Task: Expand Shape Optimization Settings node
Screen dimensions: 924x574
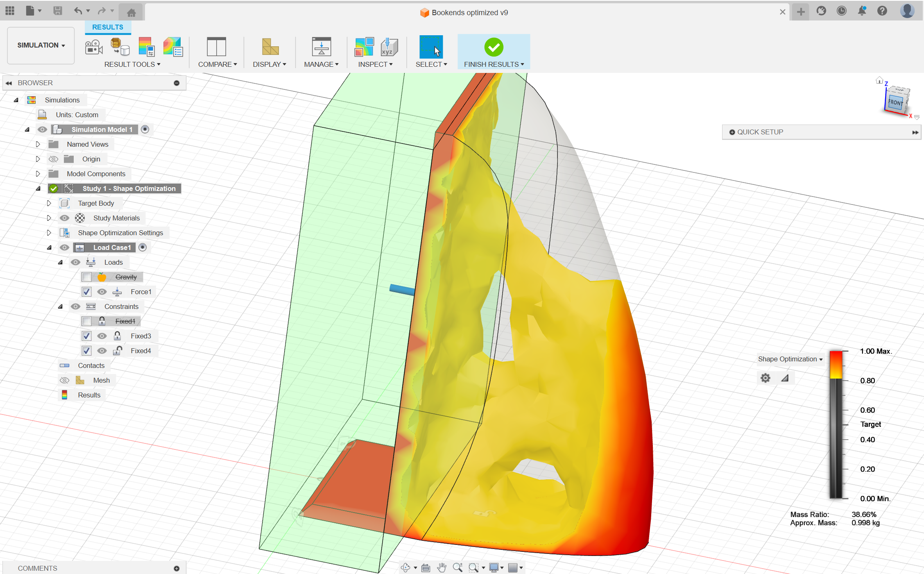Action: [49, 233]
